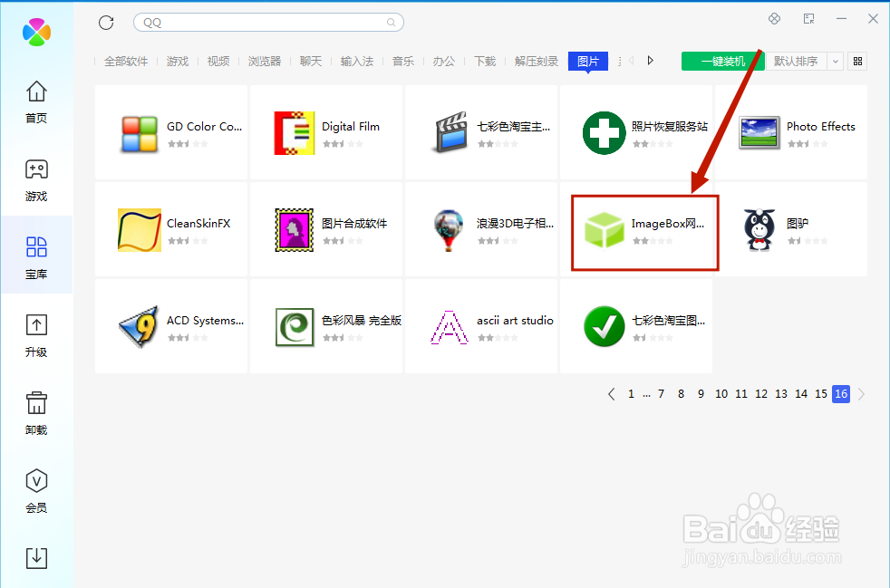Click the Digital Film title text
The image size is (890, 588).
351,127
